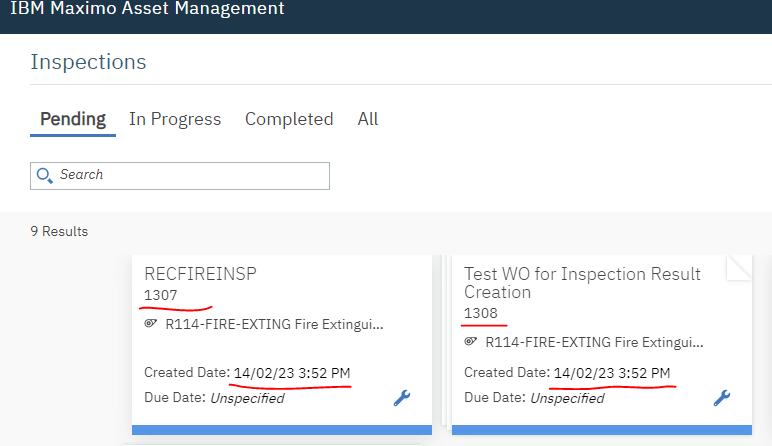Click the folded corner on Test WO card

[x=739, y=267]
